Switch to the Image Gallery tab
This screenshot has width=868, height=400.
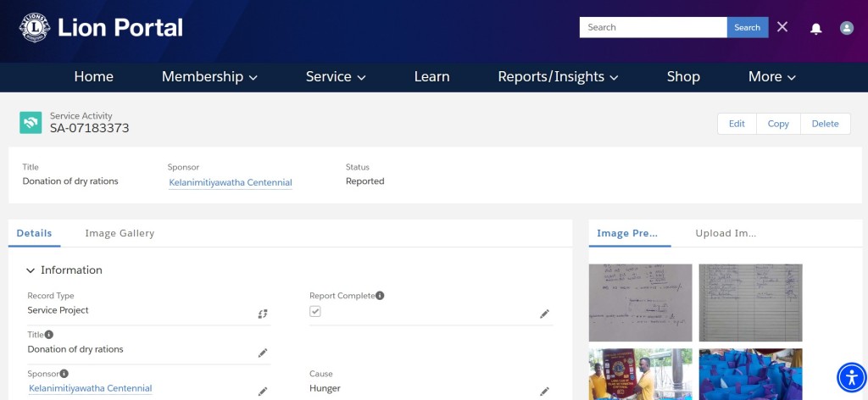(x=120, y=233)
